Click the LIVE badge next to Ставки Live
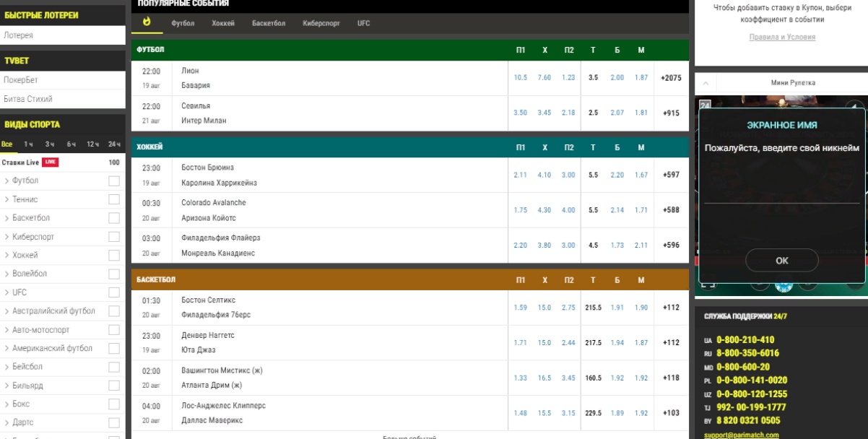The width and height of the screenshot is (868, 439). pyautogui.click(x=50, y=162)
